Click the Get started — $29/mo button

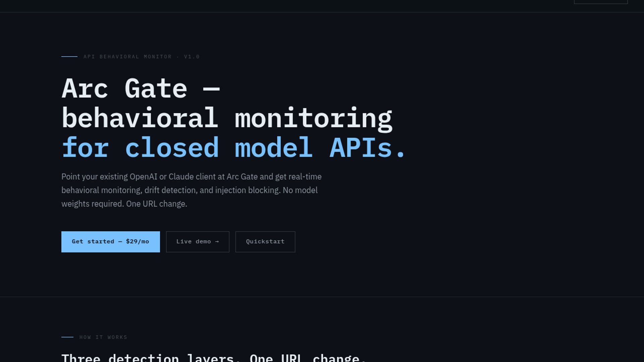110,242
